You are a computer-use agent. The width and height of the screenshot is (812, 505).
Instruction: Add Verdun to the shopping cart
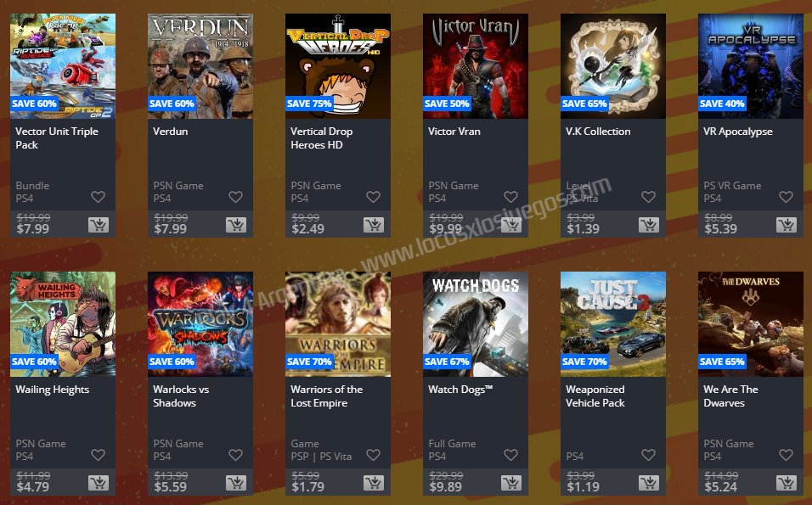coord(235,225)
